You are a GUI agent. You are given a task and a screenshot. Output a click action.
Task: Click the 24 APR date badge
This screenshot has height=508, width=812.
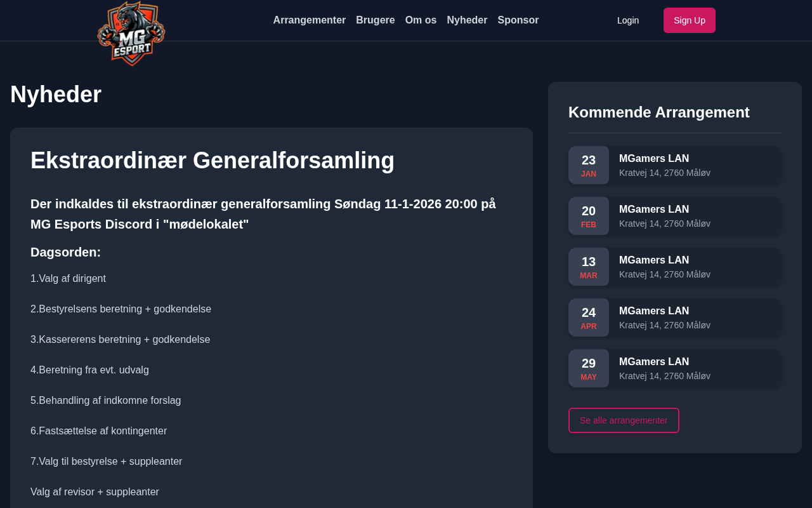[589, 317]
